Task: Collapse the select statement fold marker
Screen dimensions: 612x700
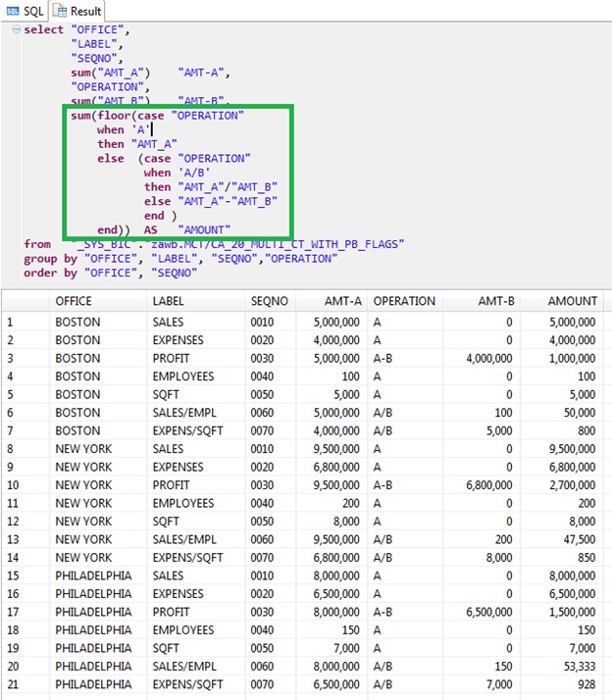Action: coord(16,29)
